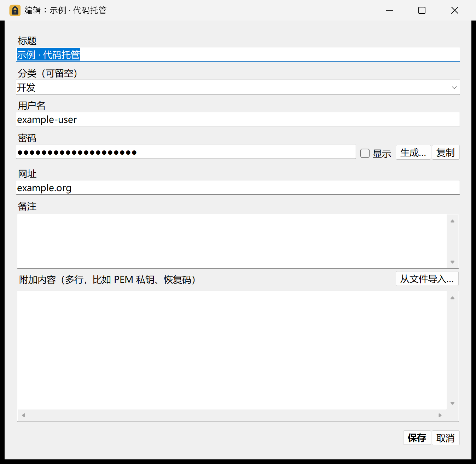The image size is (476, 464).
Task: Click the 附加内容 horizontal scroll left arrow
Action: pyautogui.click(x=23, y=415)
